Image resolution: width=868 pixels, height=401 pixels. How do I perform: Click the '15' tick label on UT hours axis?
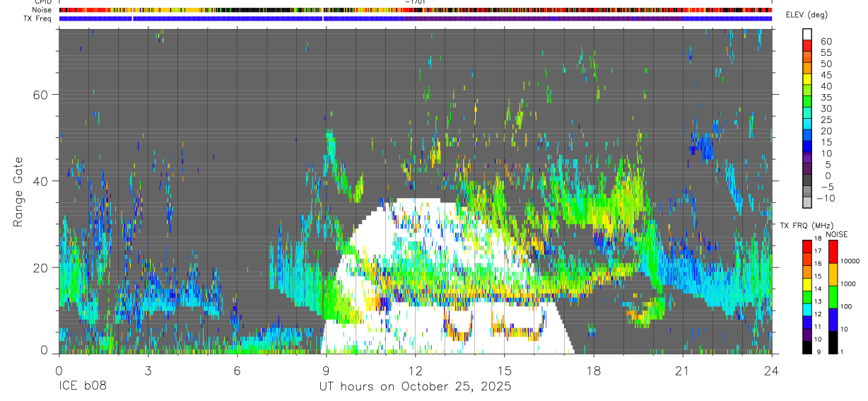(505, 370)
